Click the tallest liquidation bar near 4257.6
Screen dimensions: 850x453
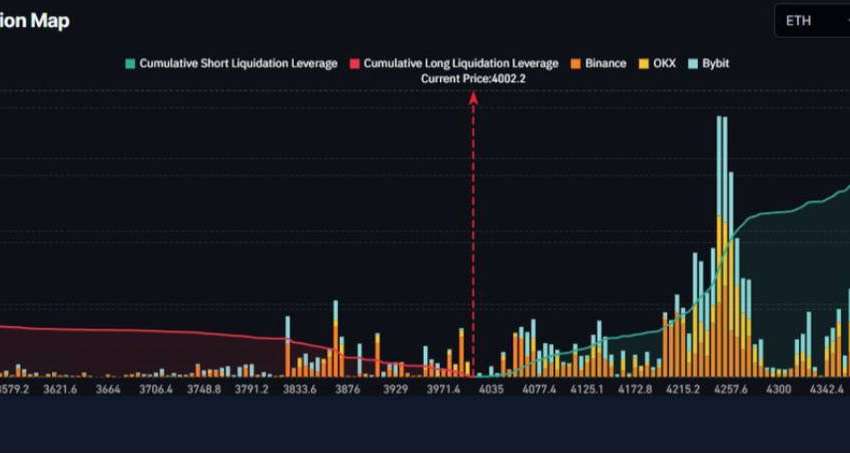(719, 200)
